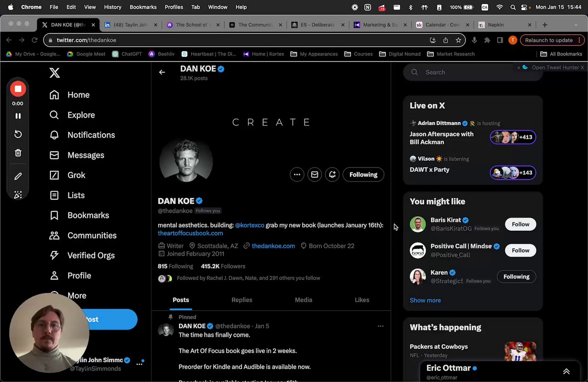Switch to the Likes tab on profile

point(362,300)
